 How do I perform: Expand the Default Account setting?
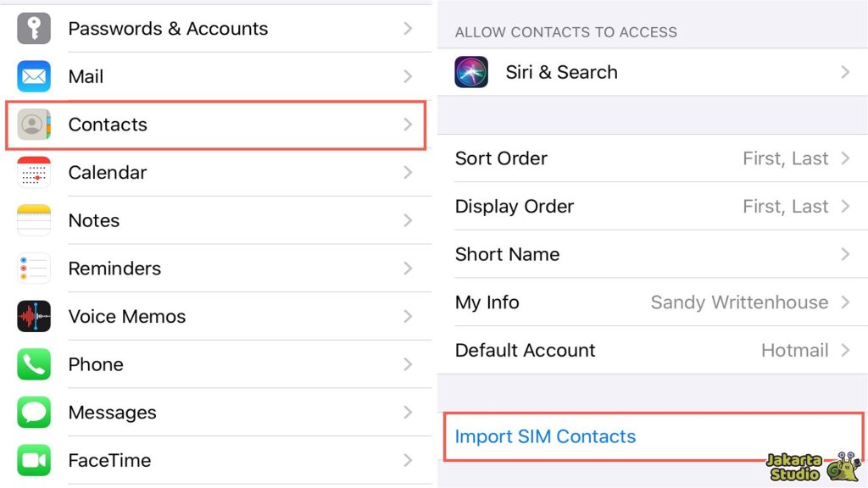click(x=845, y=350)
